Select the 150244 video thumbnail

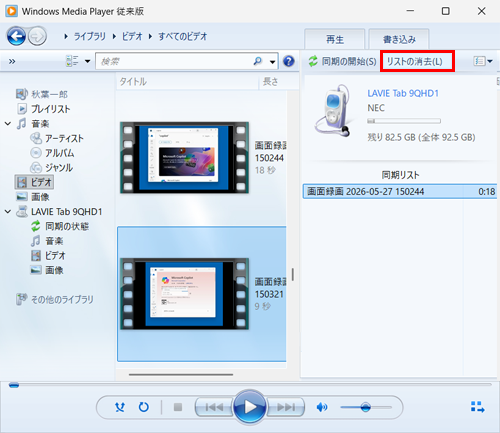(x=184, y=158)
